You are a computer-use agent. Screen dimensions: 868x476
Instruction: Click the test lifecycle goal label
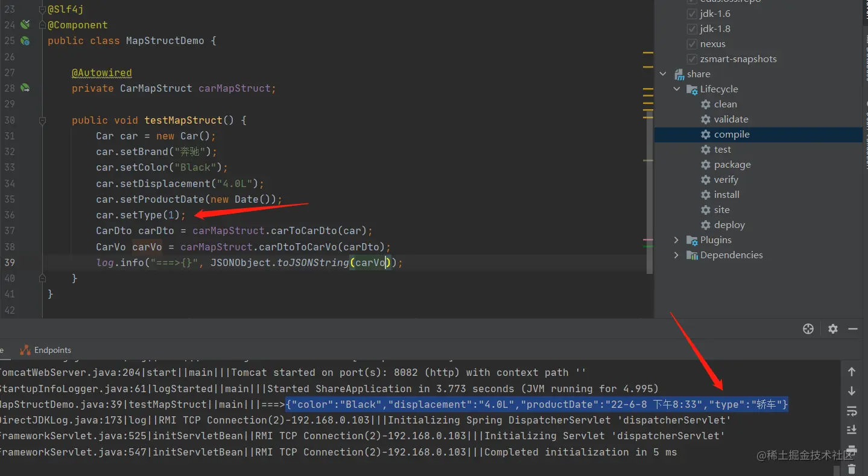pyautogui.click(x=723, y=150)
